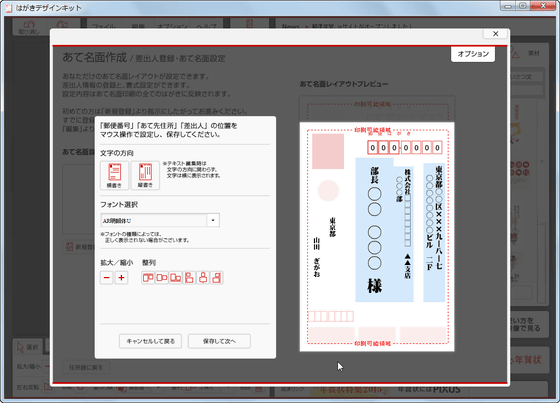Click キャンセルして戻る button
Viewport: 560px width, 403px height.
[x=150, y=341]
